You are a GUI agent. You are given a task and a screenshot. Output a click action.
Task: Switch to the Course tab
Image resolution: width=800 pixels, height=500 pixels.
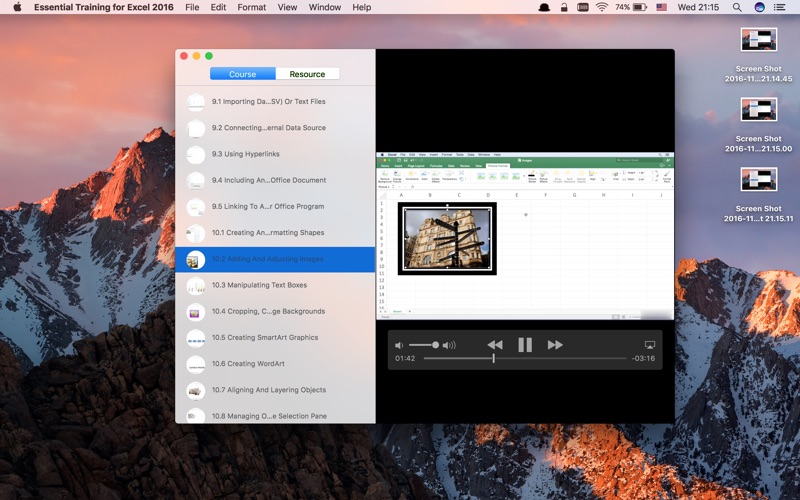click(242, 74)
